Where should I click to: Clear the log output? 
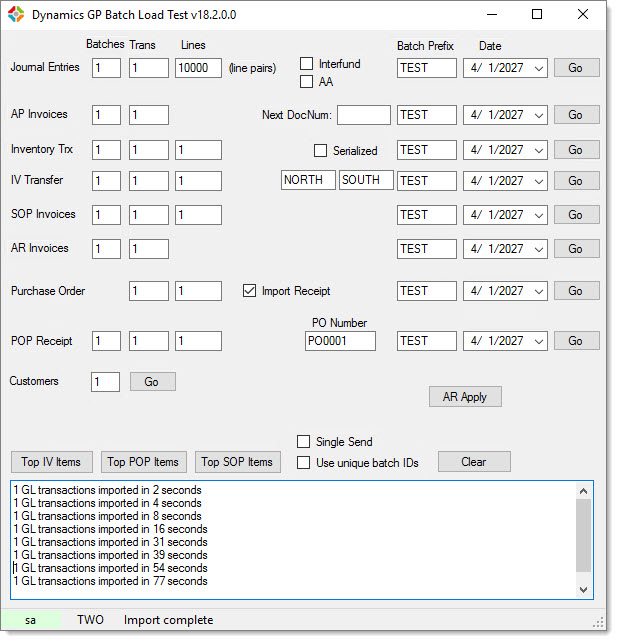coord(474,462)
